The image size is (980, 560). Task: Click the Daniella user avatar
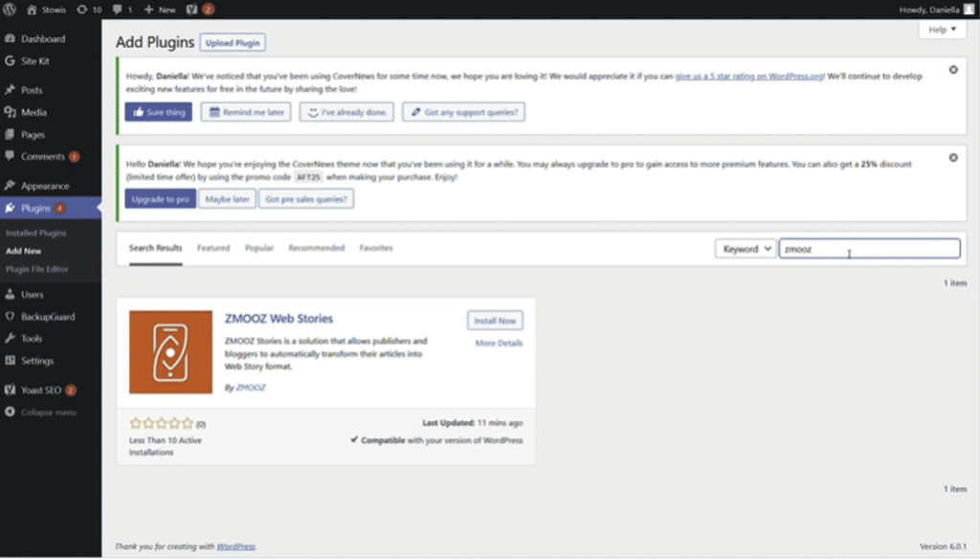(969, 10)
